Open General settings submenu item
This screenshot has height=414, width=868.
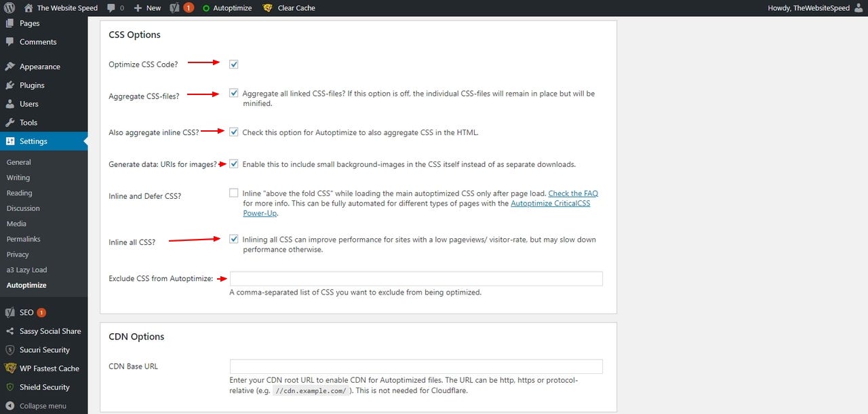click(19, 162)
